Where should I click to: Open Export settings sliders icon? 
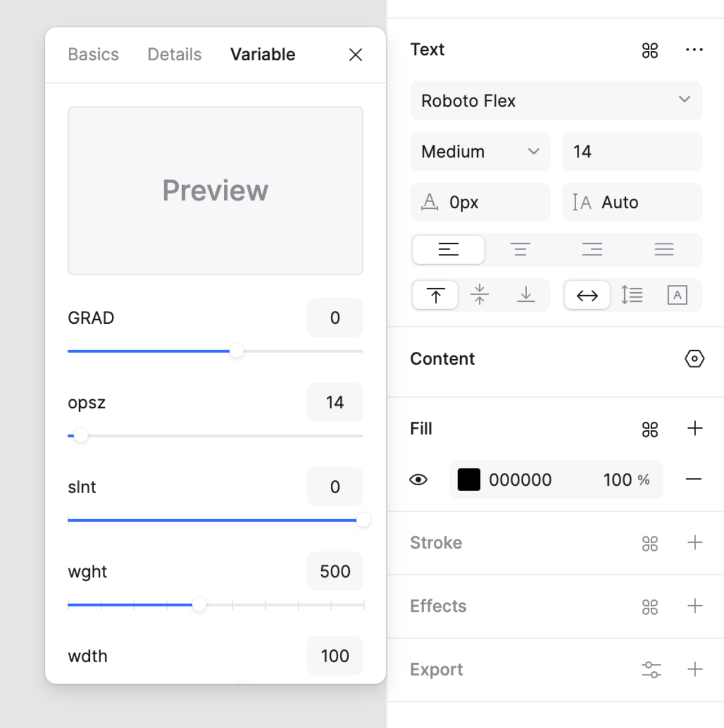[651, 670]
